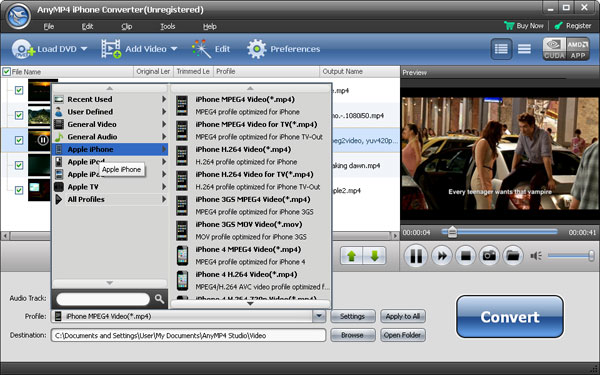This screenshot has height=375, width=600.
Task: Click Apply to All button
Action: [403, 316]
